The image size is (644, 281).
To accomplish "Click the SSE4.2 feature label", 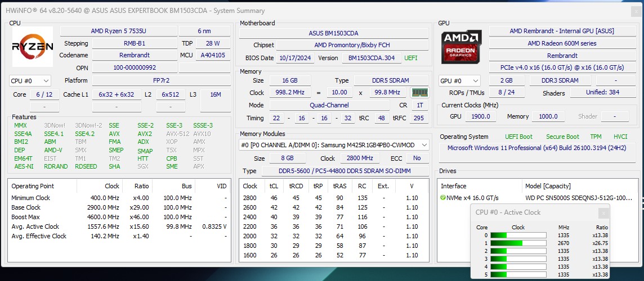I will [x=84, y=134].
